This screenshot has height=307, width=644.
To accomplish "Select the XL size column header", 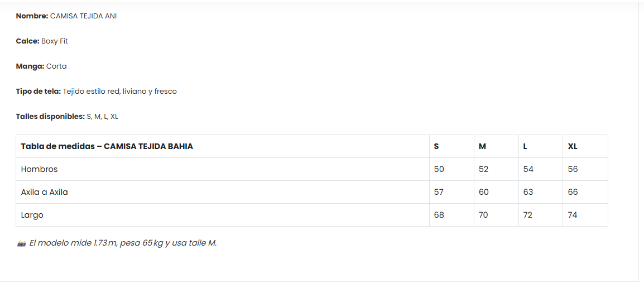I will 573,146.
